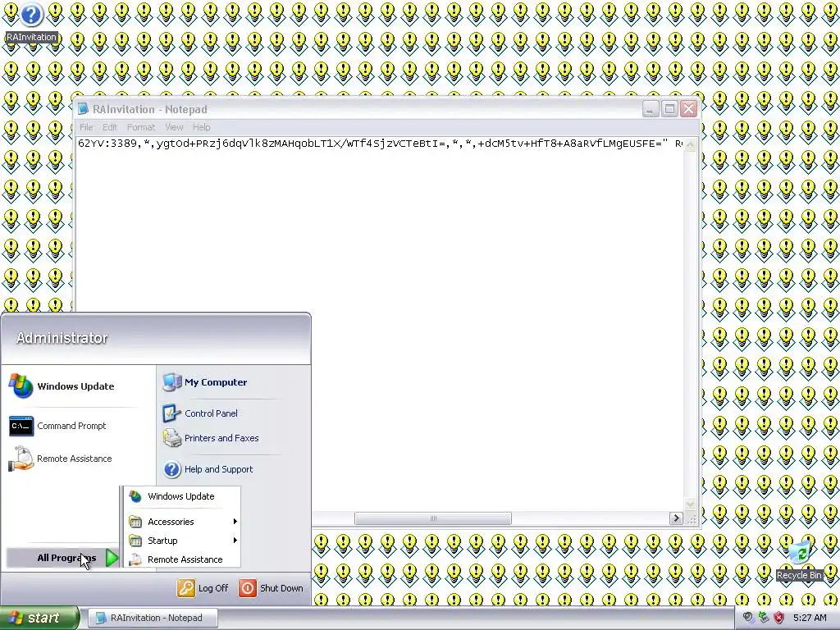Maximize the Notepad window
The image size is (840, 630).
(x=669, y=109)
